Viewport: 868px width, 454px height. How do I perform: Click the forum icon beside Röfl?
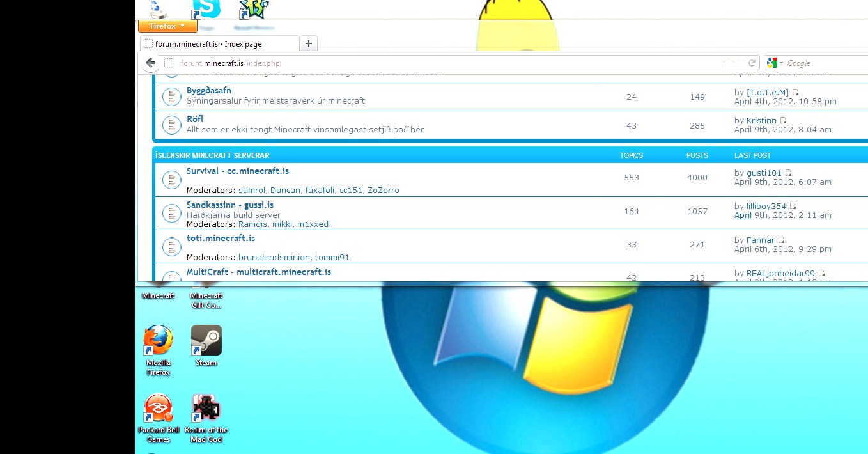point(171,125)
